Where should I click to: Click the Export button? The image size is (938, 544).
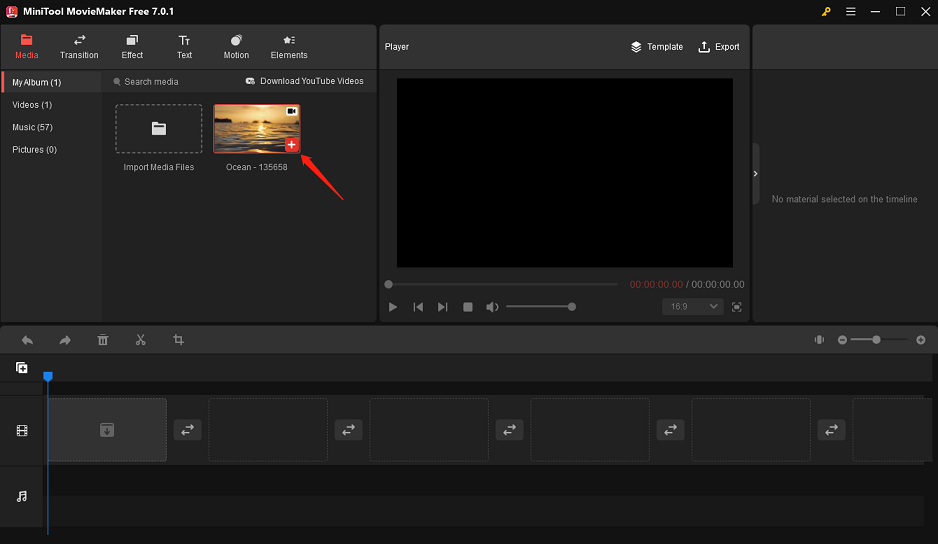point(719,47)
